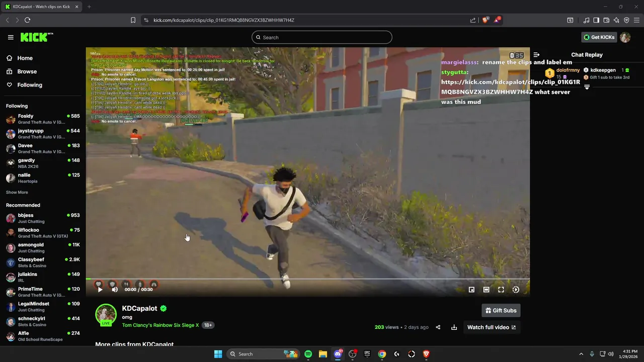This screenshot has height=362, width=644.
Task: Open Davee's channel
Action: (x=43, y=148)
